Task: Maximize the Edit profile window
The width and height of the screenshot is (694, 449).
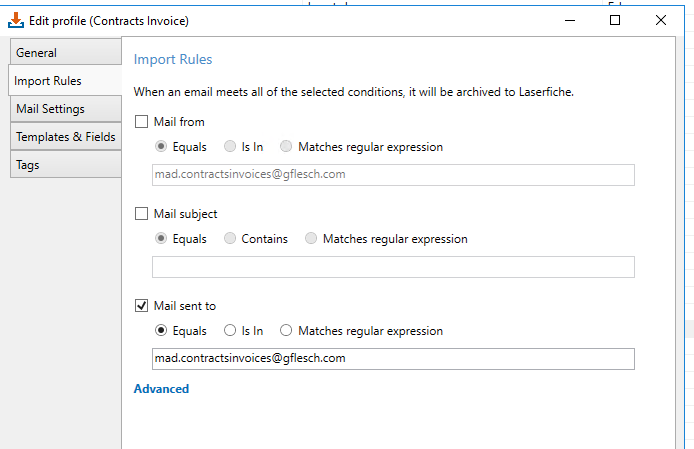Action: (615, 20)
